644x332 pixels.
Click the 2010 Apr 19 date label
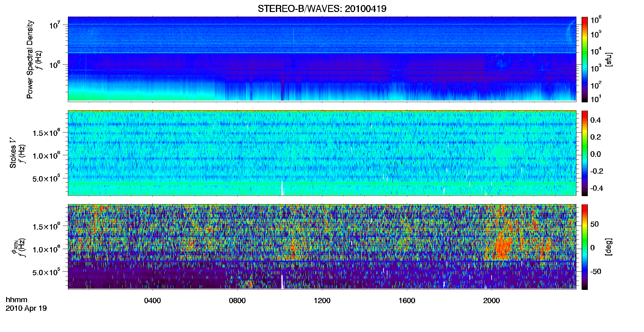[x=26, y=308]
